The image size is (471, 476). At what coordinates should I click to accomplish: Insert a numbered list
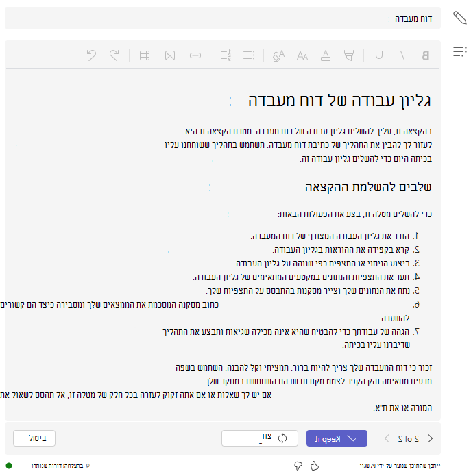pos(226,55)
